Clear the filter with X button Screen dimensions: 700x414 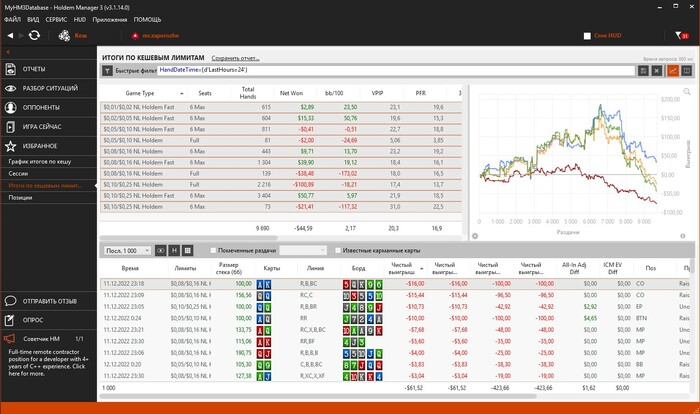[x=657, y=71]
